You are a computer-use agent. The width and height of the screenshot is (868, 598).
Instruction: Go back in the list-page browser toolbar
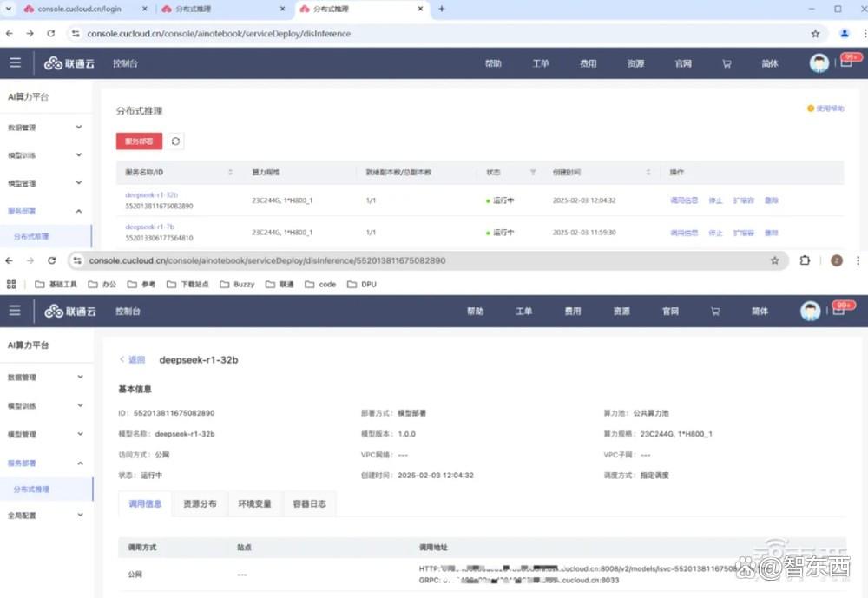10,33
